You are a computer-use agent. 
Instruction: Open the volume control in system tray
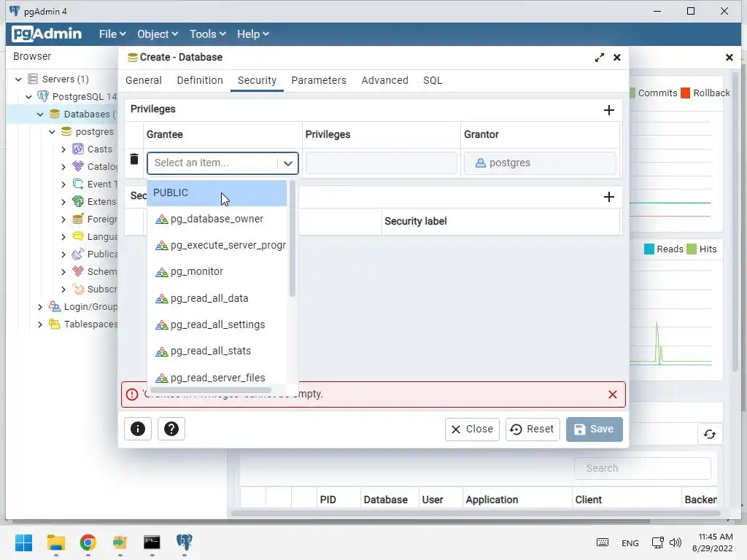coord(676,542)
